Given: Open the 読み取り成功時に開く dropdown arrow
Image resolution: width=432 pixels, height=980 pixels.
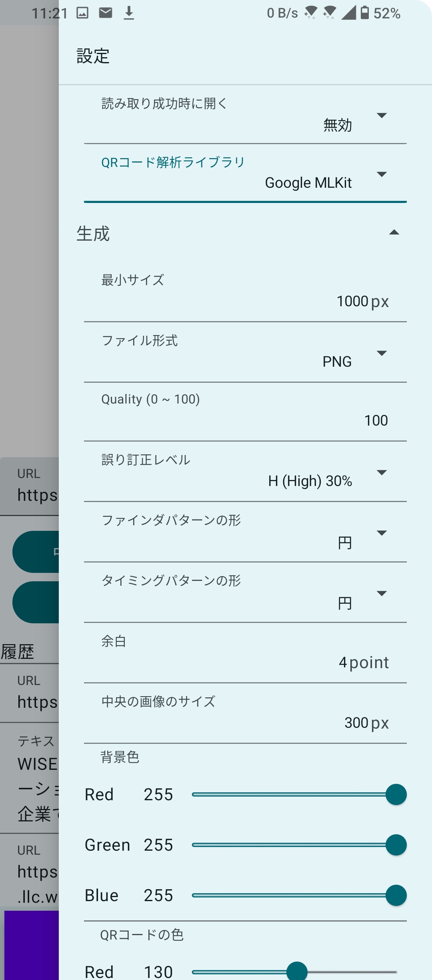Looking at the screenshot, I should point(382,116).
